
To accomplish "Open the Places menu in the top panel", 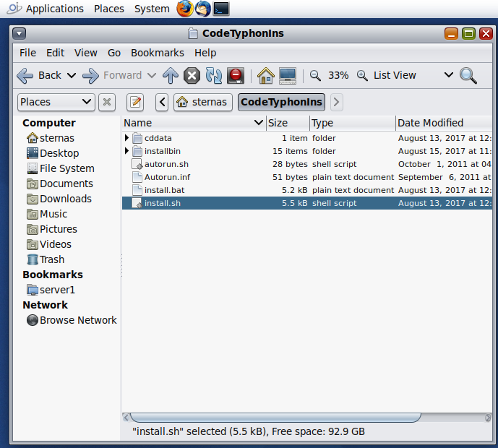I will click(109, 9).
